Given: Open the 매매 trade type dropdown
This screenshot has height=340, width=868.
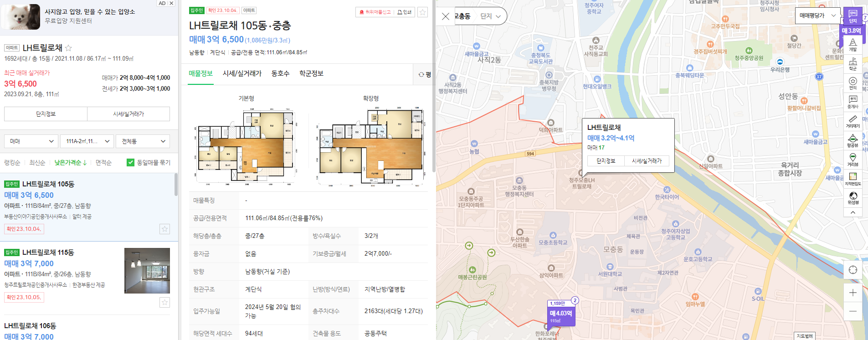Looking at the screenshot, I should click(31, 141).
